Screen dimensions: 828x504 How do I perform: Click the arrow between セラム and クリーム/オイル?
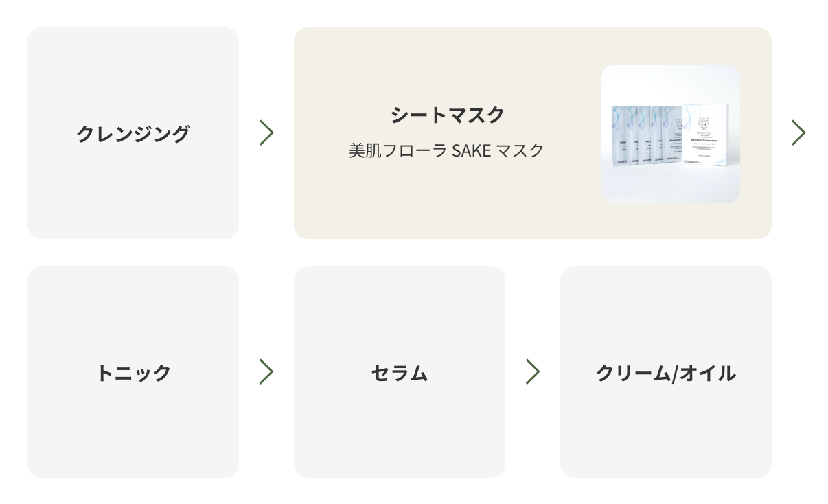point(533,371)
